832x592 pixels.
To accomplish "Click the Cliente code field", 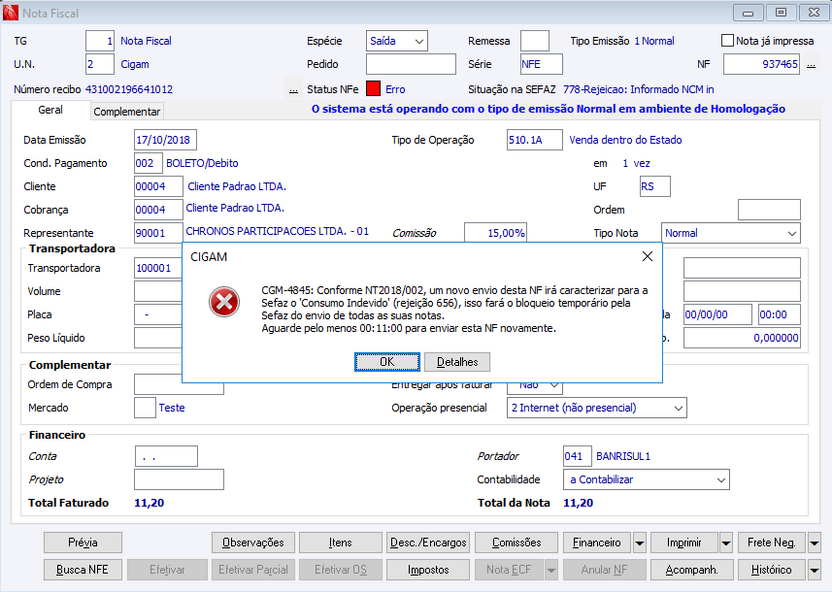I will pyautogui.click(x=158, y=187).
